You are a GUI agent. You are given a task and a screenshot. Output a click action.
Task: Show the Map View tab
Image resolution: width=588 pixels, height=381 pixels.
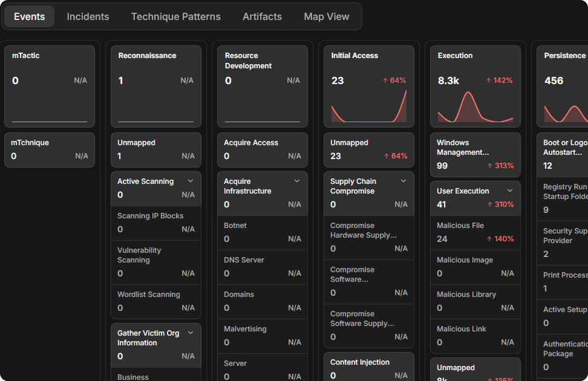tap(327, 16)
